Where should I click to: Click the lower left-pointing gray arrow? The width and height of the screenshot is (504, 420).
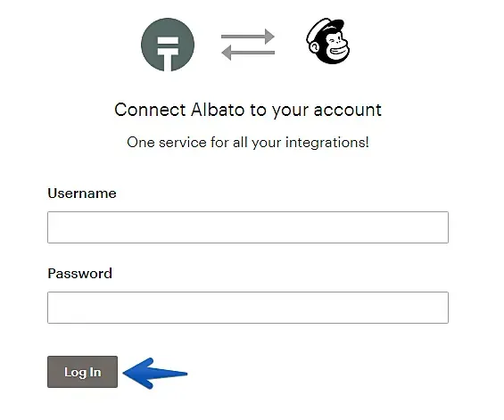coord(248,53)
